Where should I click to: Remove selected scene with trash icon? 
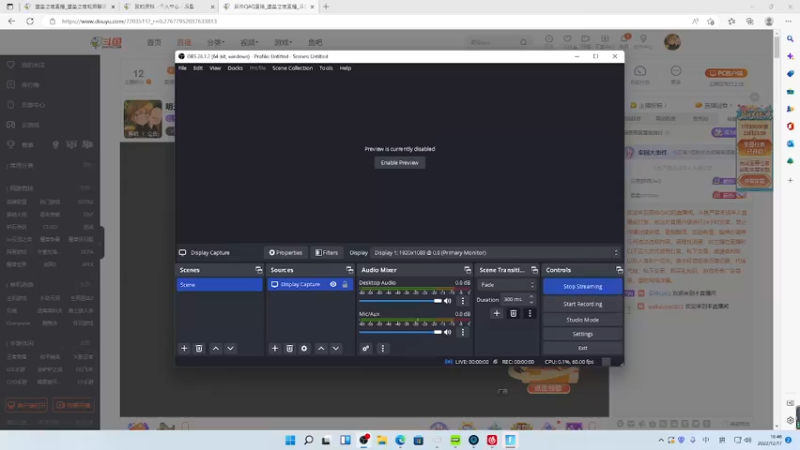point(199,348)
